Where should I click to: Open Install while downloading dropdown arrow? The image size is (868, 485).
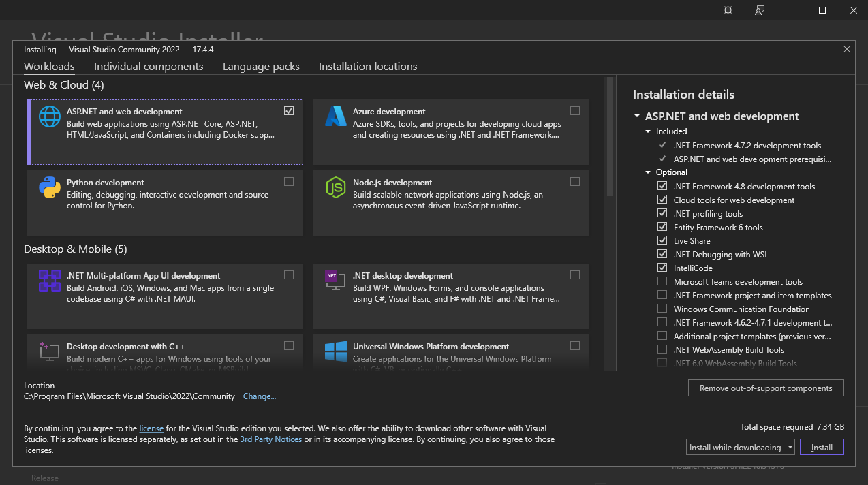click(790, 448)
